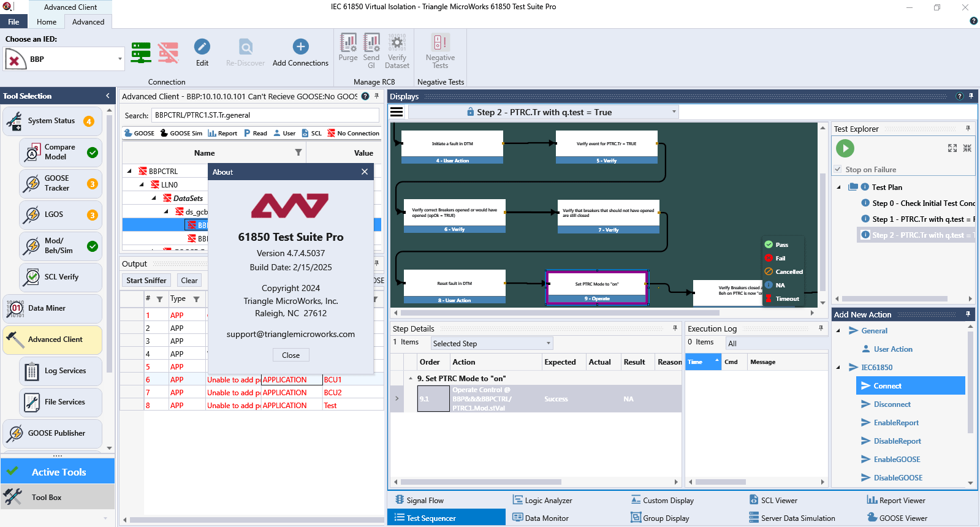The image size is (980, 527).
Task: Click the expand-all icon in Test Explorer
Action: click(952, 148)
